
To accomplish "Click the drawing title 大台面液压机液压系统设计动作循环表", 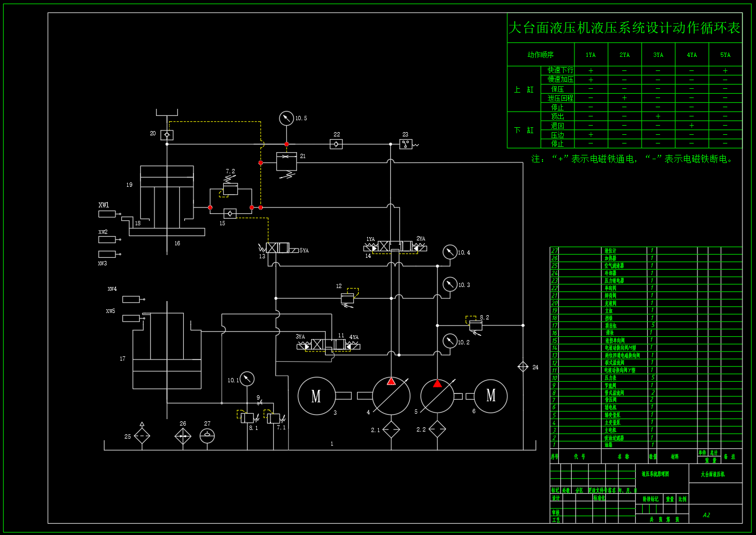I will [x=623, y=28].
